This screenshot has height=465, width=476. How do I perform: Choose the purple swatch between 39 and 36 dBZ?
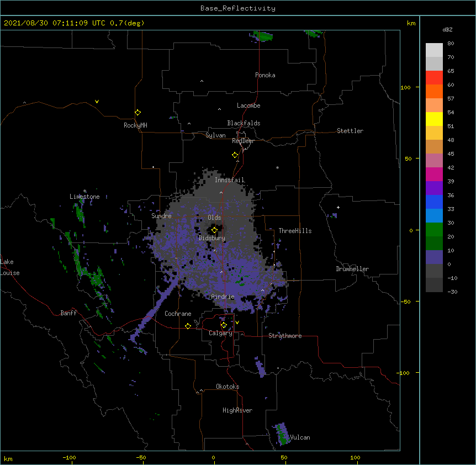(434, 188)
